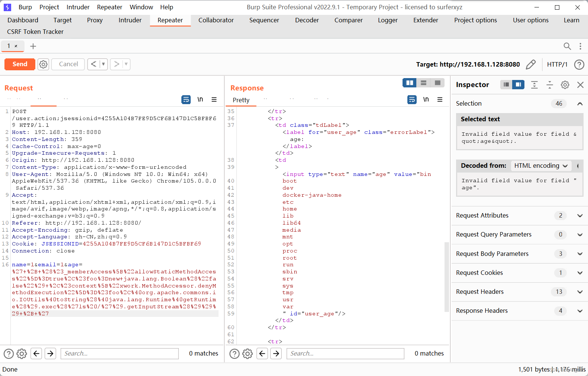Go back to previous request in history
The width and height of the screenshot is (588, 376).
tap(94, 64)
